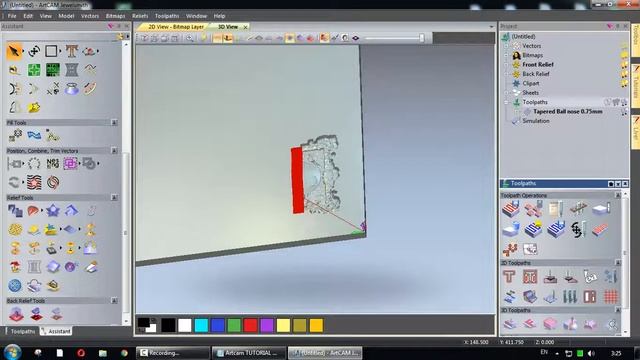This screenshot has width=640, height=360.
Task: Select the red dotted drilling grid toolpath icon
Action: point(611,296)
